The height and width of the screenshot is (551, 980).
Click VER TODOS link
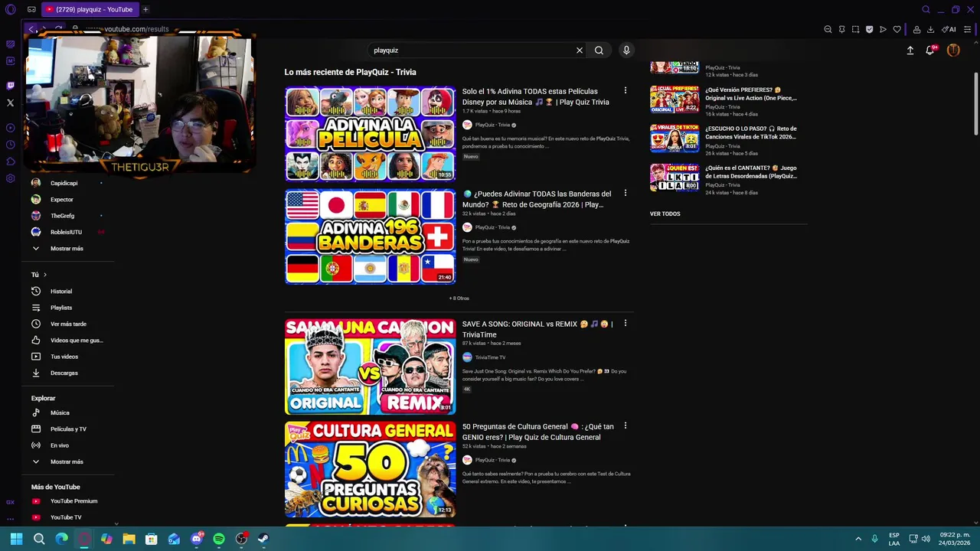[665, 214]
